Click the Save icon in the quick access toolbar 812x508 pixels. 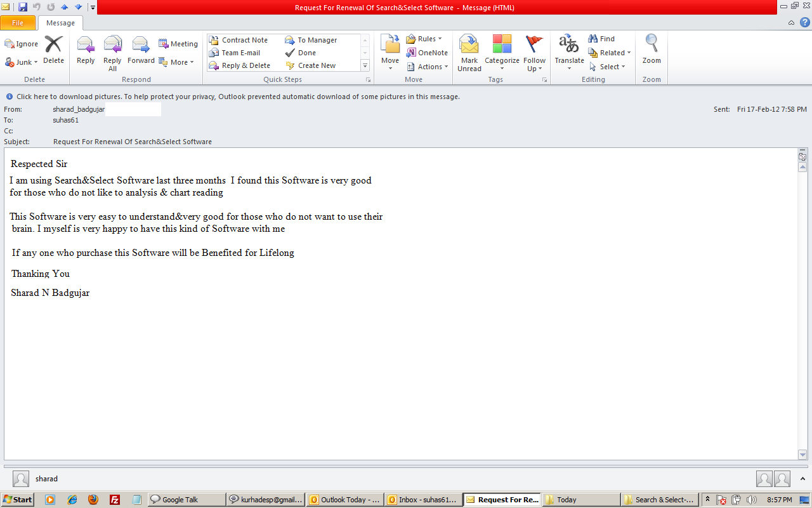(23, 7)
